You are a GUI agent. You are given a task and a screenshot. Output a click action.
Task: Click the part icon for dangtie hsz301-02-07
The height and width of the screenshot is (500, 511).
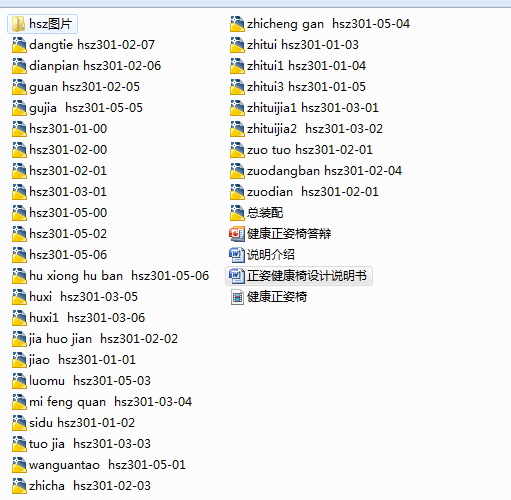click(19, 45)
